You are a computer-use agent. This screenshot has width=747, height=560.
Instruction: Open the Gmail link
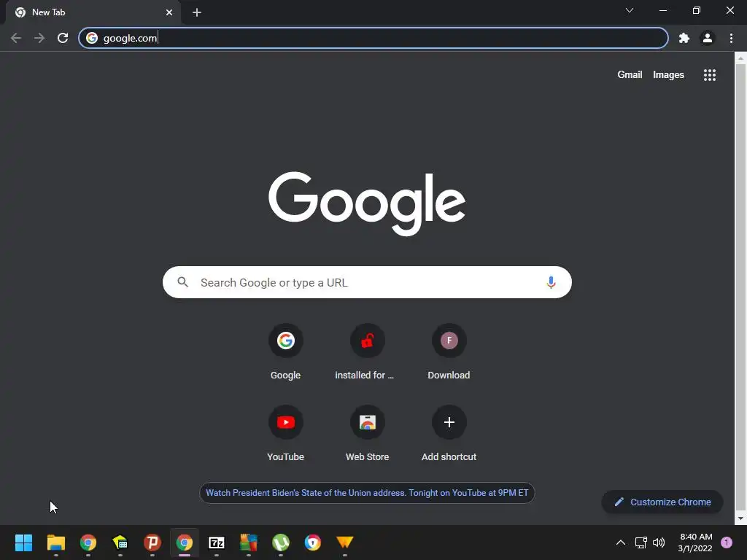click(630, 75)
